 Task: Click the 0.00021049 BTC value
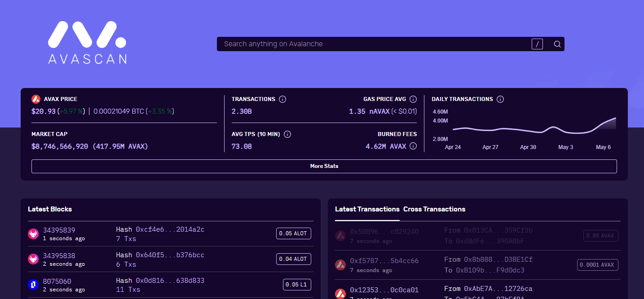(x=118, y=111)
